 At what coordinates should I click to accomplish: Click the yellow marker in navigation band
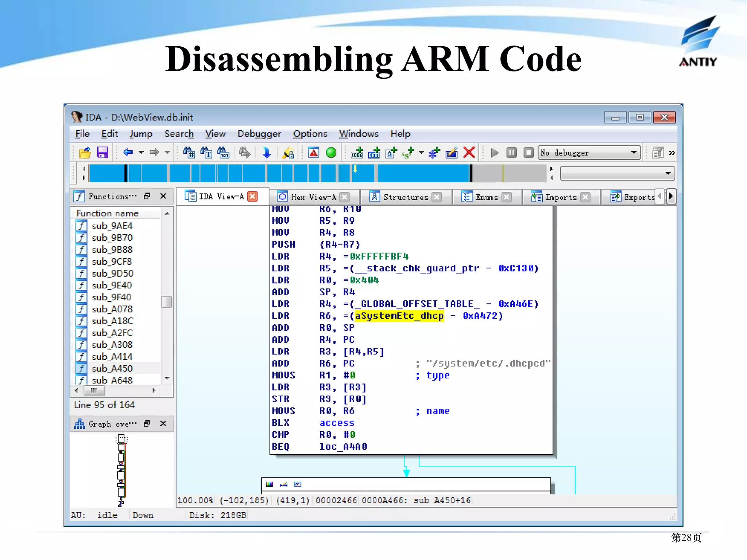[355, 169]
